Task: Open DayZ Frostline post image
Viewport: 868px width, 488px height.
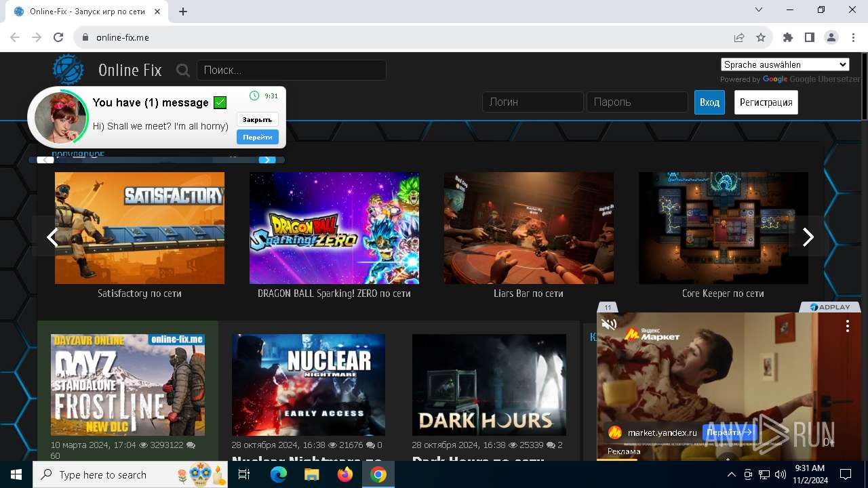Action: (x=127, y=384)
